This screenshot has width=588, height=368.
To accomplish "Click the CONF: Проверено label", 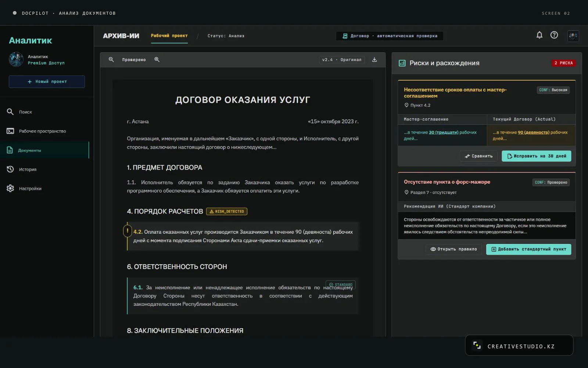I will tap(551, 183).
